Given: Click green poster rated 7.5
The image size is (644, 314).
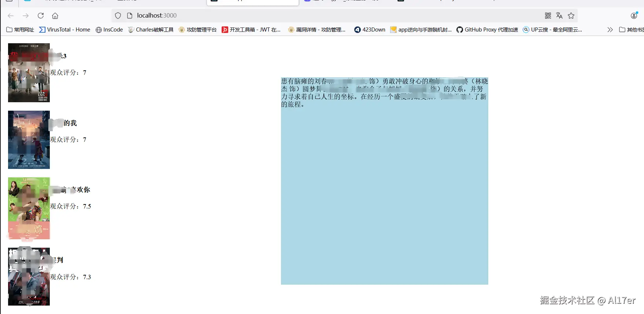Looking at the screenshot, I should point(29,208).
